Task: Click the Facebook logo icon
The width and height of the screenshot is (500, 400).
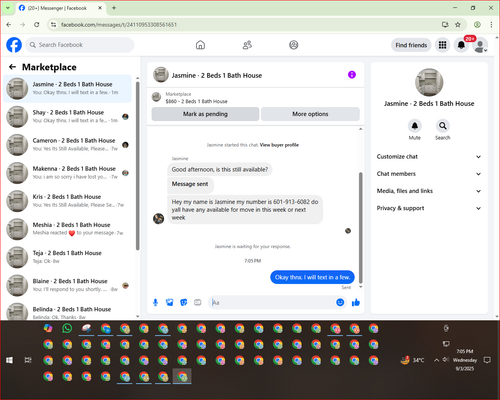Action: tap(14, 45)
